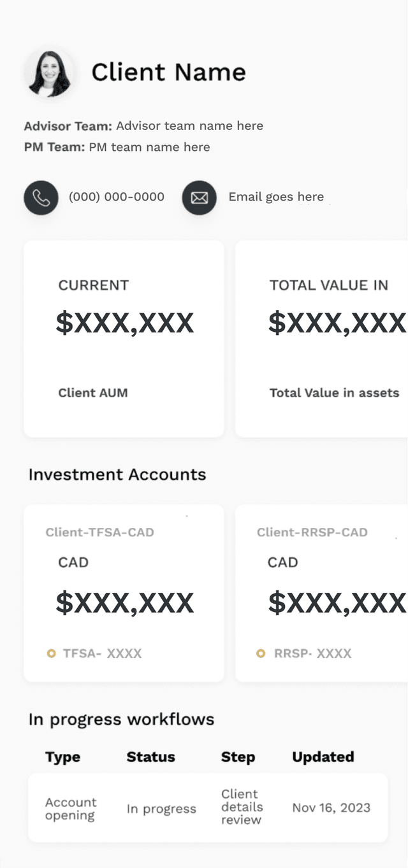Open the Client AUM card
The height and width of the screenshot is (868, 408).
(x=124, y=339)
